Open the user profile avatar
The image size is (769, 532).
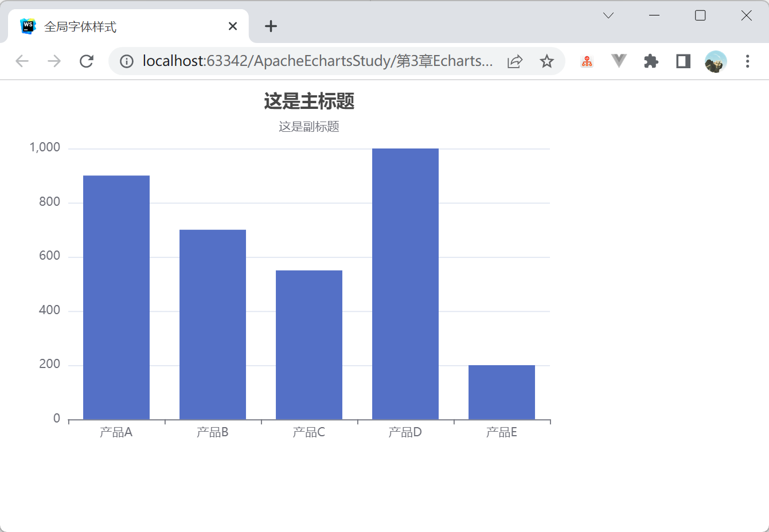(x=716, y=61)
